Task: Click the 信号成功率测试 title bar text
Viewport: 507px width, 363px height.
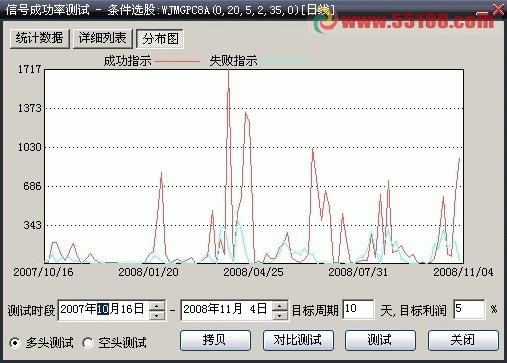Action: pos(48,10)
